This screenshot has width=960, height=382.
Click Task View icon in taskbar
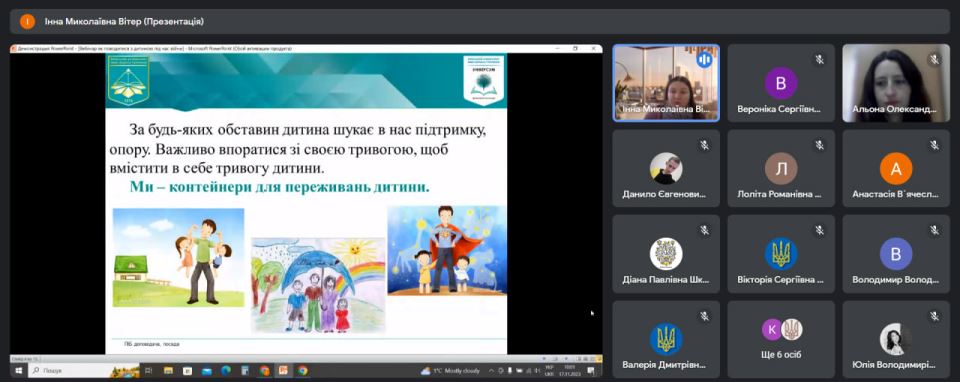click(x=148, y=370)
